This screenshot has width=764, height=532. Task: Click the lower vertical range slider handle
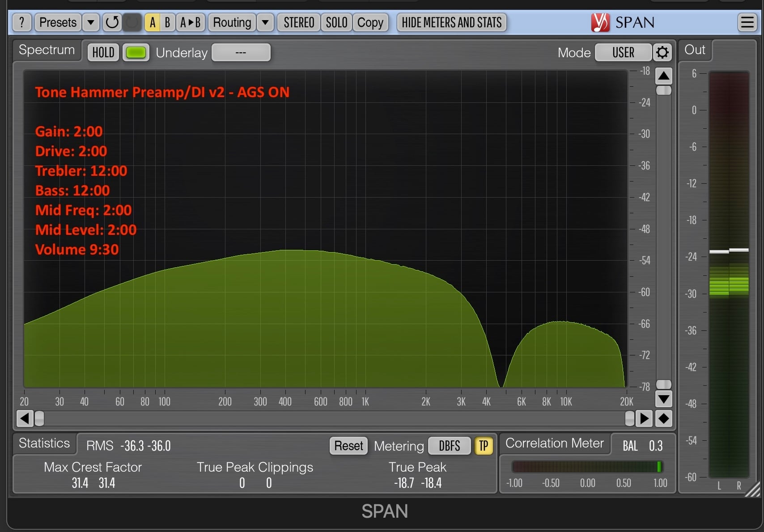point(664,384)
